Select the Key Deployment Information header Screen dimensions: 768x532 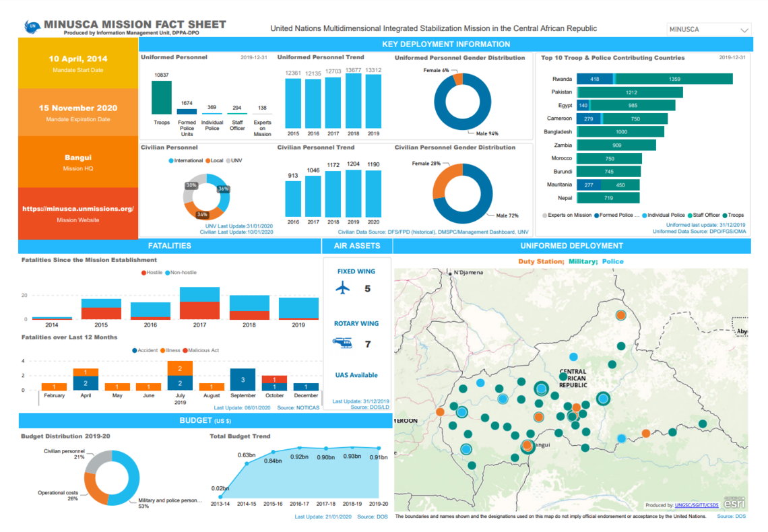tap(445, 44)
